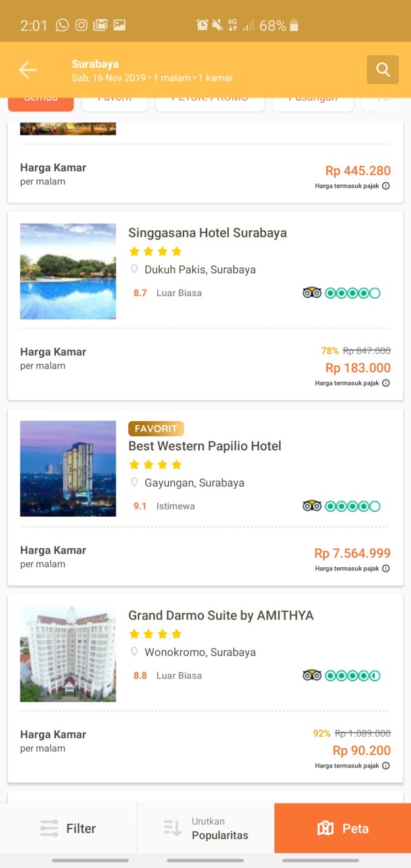Open the Peta map view
This screenshot has width=411, height=868.
[x=342, y=828]
